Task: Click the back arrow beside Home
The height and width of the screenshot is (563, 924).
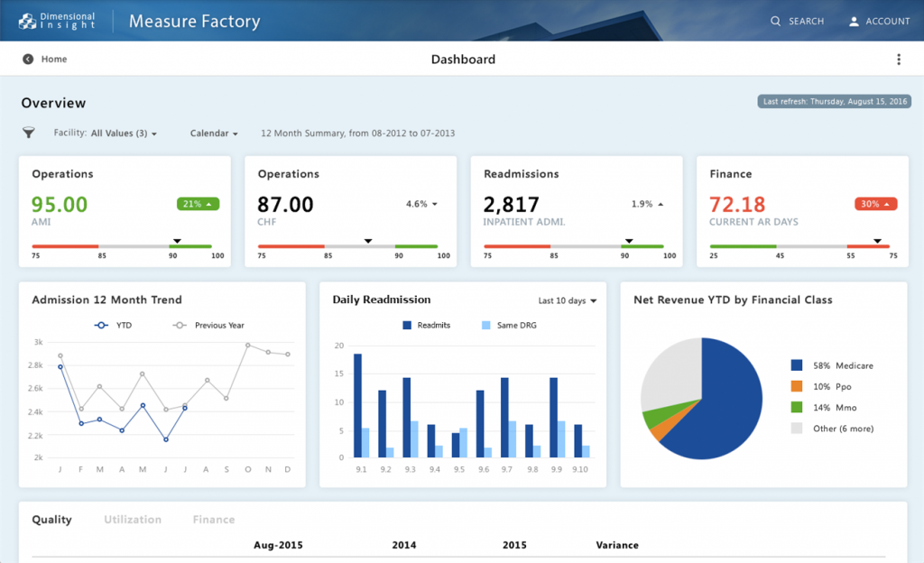Action: coord(28,60)
